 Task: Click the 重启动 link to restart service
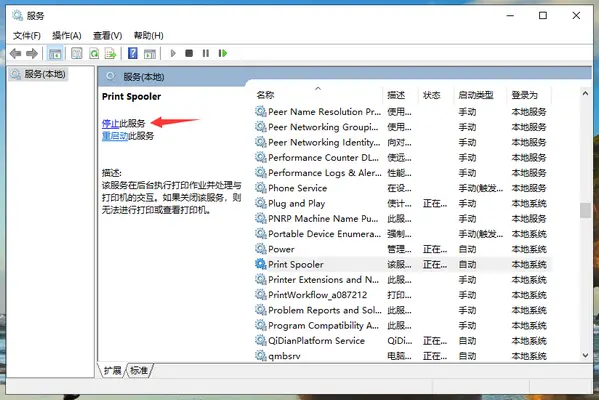click(115, 136)
